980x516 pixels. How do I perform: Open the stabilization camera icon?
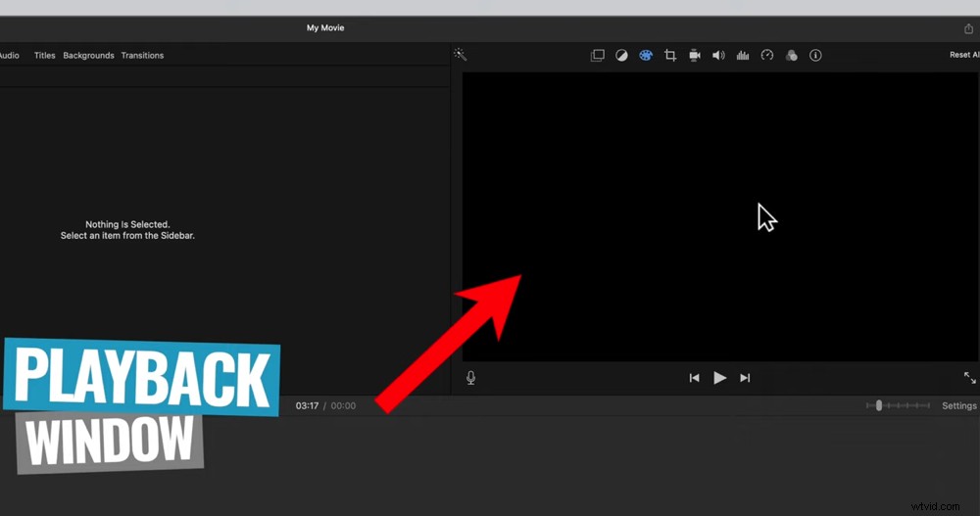tap(695, 55)
